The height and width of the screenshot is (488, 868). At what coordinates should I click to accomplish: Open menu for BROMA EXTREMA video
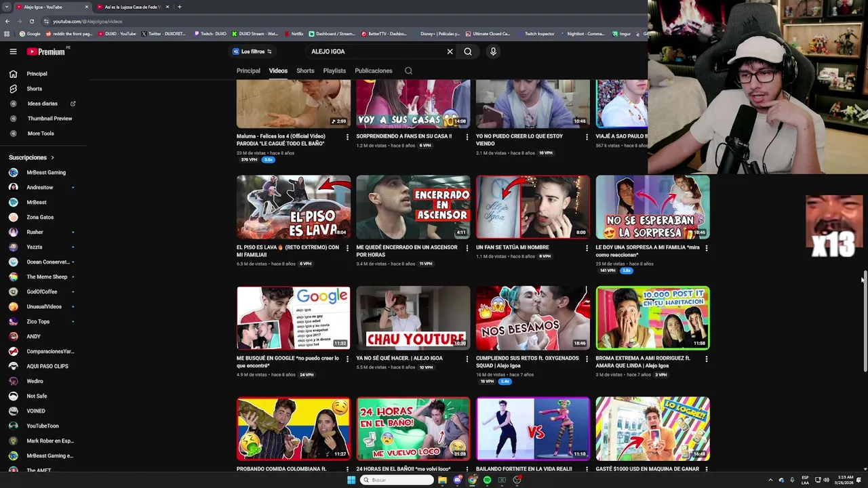pyautogui.click(x=706, y=359)
